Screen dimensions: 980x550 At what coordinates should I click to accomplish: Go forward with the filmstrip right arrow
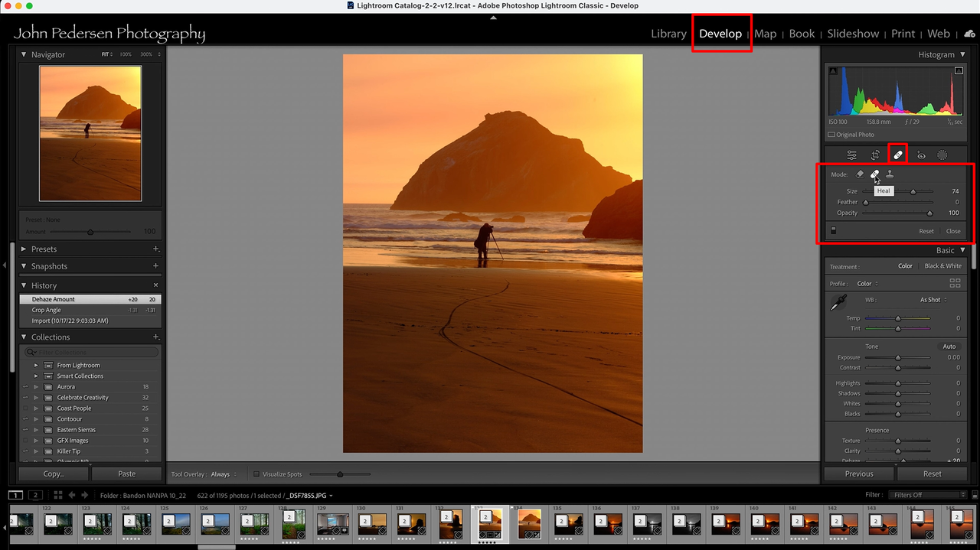84,495
